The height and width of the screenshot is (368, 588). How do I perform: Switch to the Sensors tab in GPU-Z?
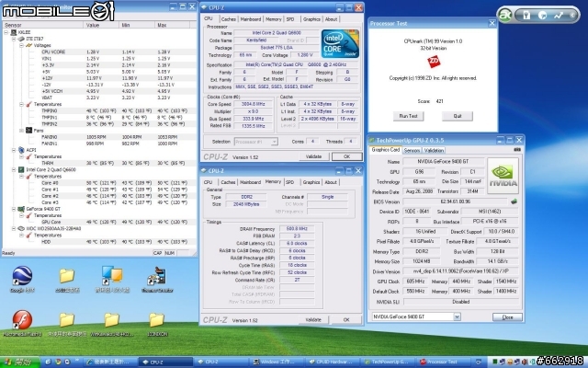click(x=412, y=150)
